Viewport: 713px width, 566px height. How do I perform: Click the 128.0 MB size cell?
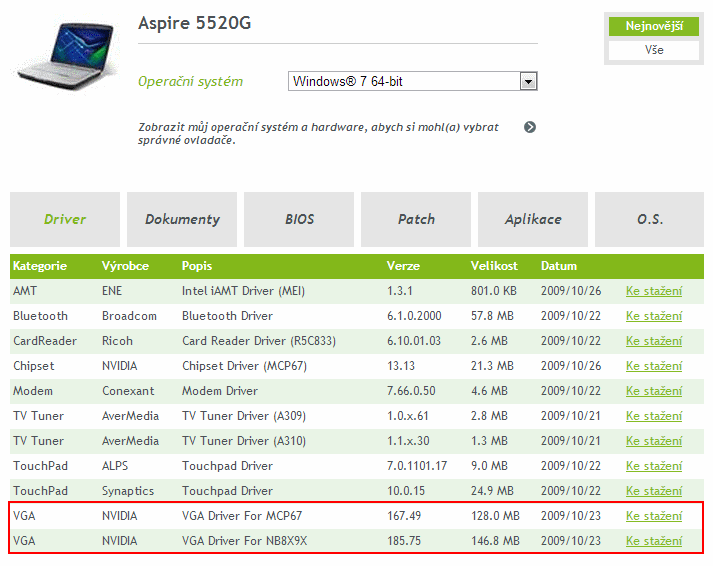[x=495, y=516]
